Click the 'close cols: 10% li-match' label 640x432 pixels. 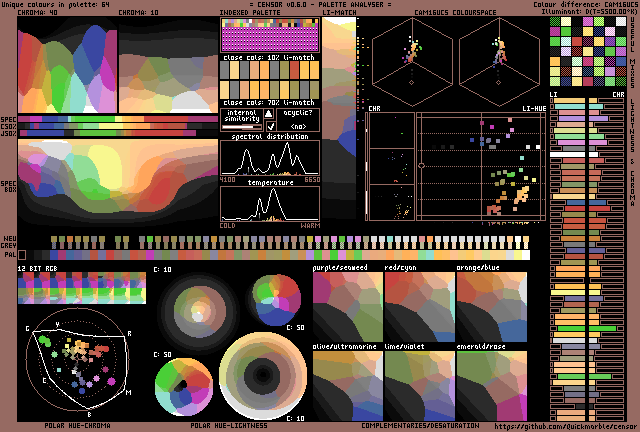click(269, 57)
